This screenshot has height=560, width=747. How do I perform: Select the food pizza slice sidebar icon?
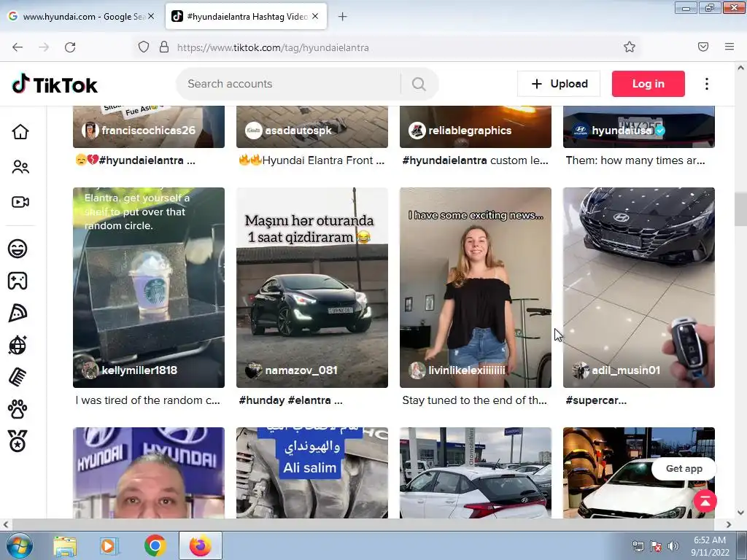pos(18,313)
